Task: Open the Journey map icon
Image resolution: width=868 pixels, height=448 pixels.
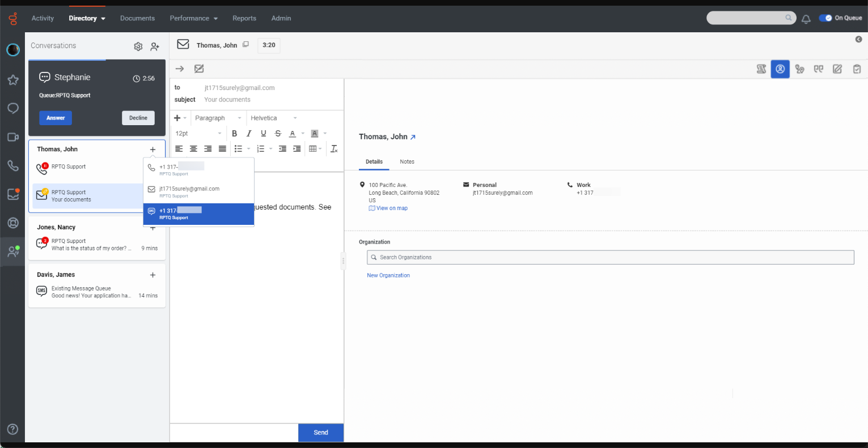Action: tap(799, 69)
